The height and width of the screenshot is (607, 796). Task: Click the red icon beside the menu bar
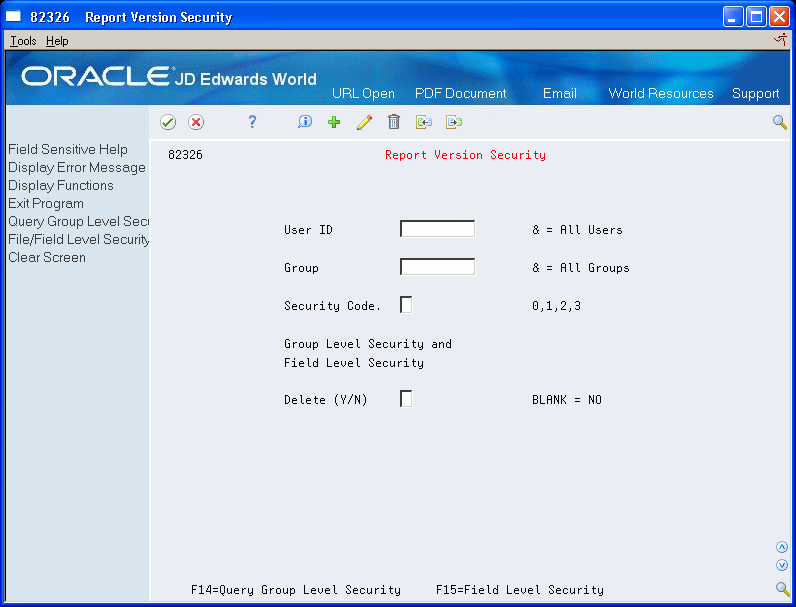[x=780, y=40]
